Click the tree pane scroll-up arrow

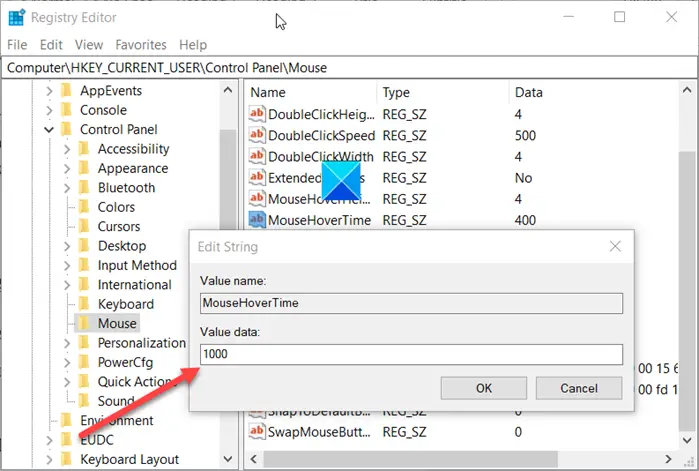click(x=228, y=90)
